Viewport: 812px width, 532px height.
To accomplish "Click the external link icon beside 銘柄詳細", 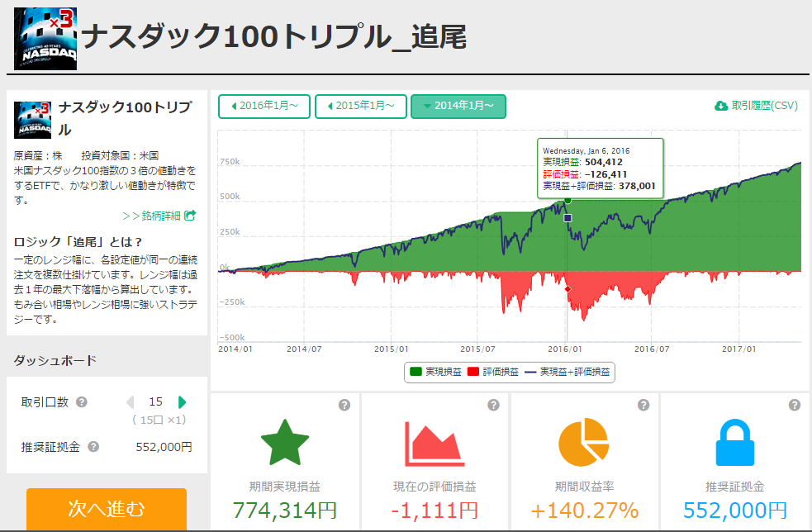I will (190, 215).
